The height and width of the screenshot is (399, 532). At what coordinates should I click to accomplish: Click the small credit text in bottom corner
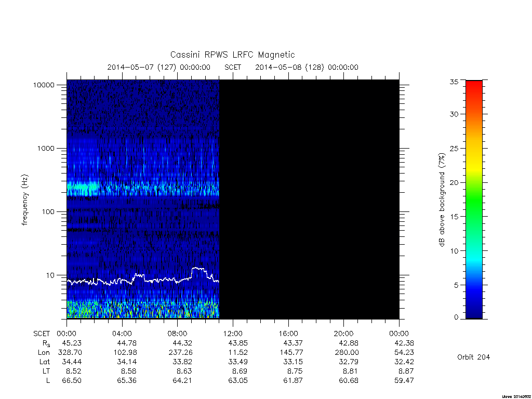[x=516, y=396]
